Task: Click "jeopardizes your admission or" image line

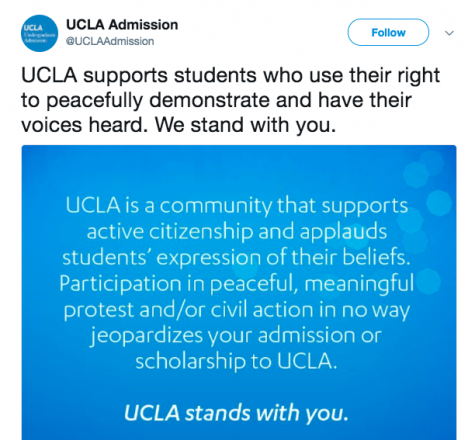Action: click(x=236, y=336)
